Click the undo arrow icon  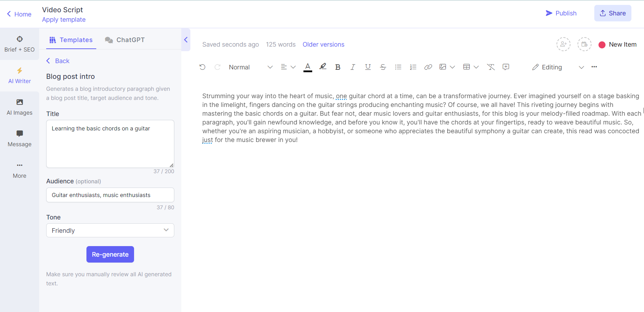tap(202, 67)
